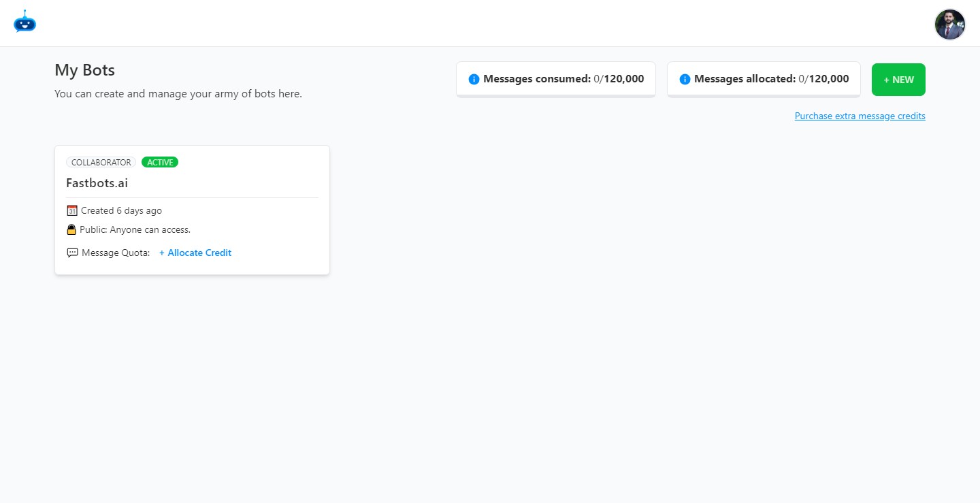Click the info icon beside Messages allocated
Image resolution: width=980 pixels, height=503 pixels.
coord(685,80)
